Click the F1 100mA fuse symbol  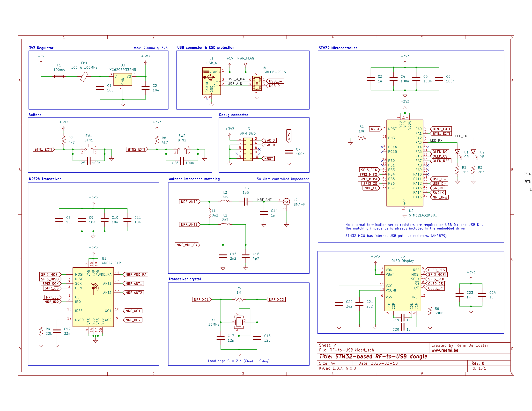[59, 76]
